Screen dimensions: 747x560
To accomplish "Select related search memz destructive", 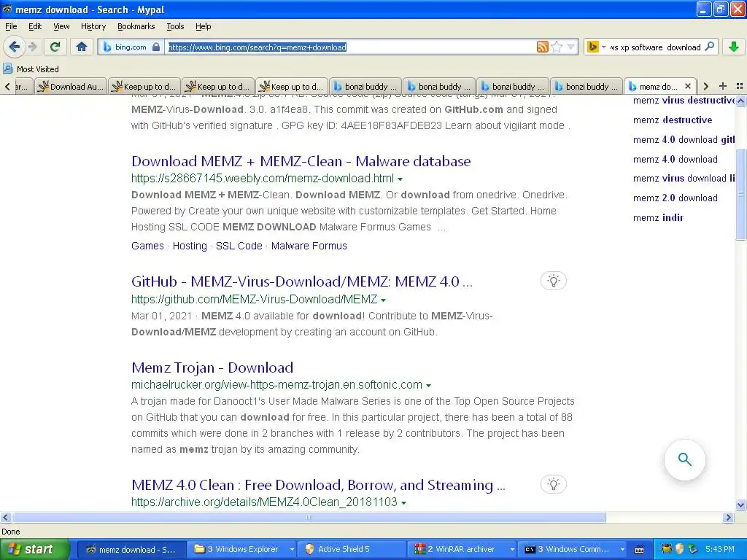I will click(x=673, y=120).
